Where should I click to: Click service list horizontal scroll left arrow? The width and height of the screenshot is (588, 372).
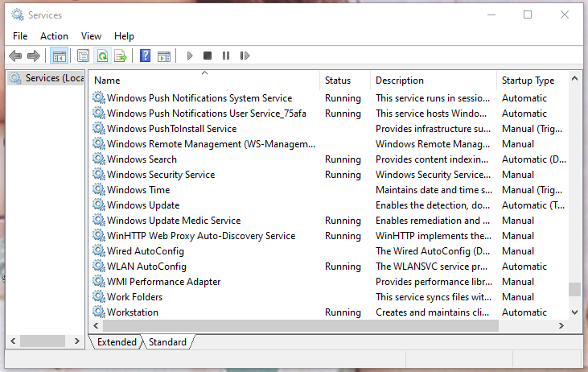(96, 325)
